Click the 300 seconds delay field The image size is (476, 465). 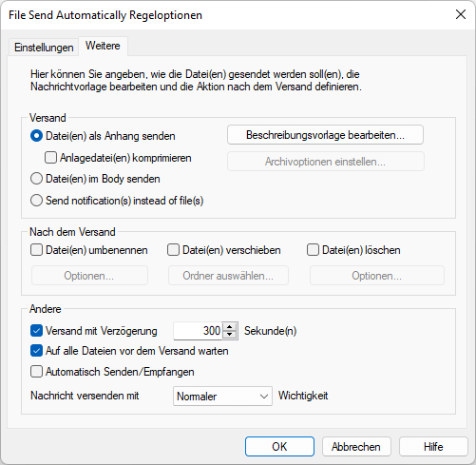[199, 331]
